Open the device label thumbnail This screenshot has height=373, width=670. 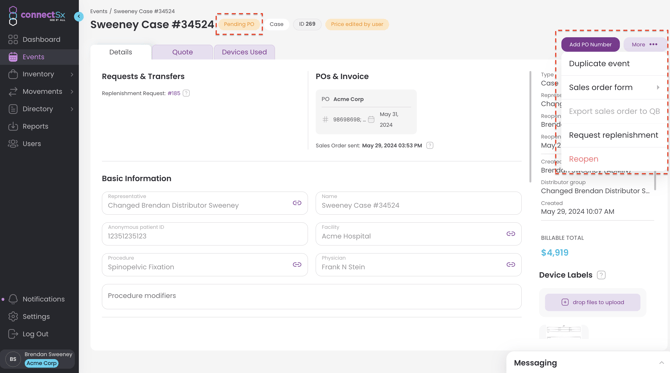pyautogui.click(x=564, y=332)
